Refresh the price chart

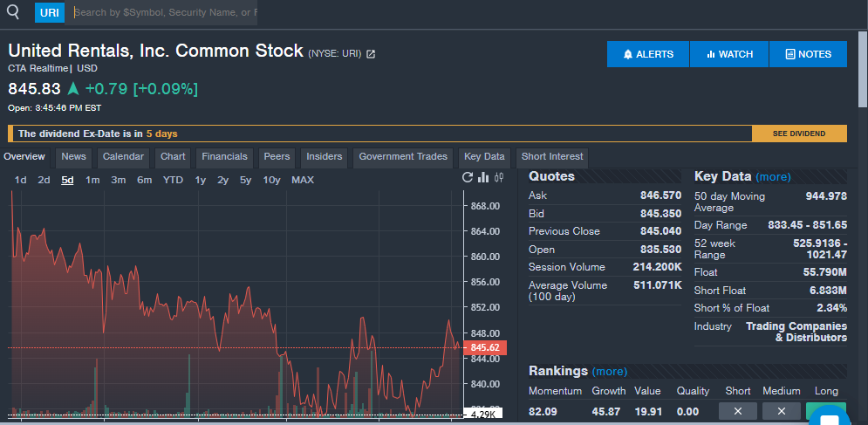click(468, 178)
